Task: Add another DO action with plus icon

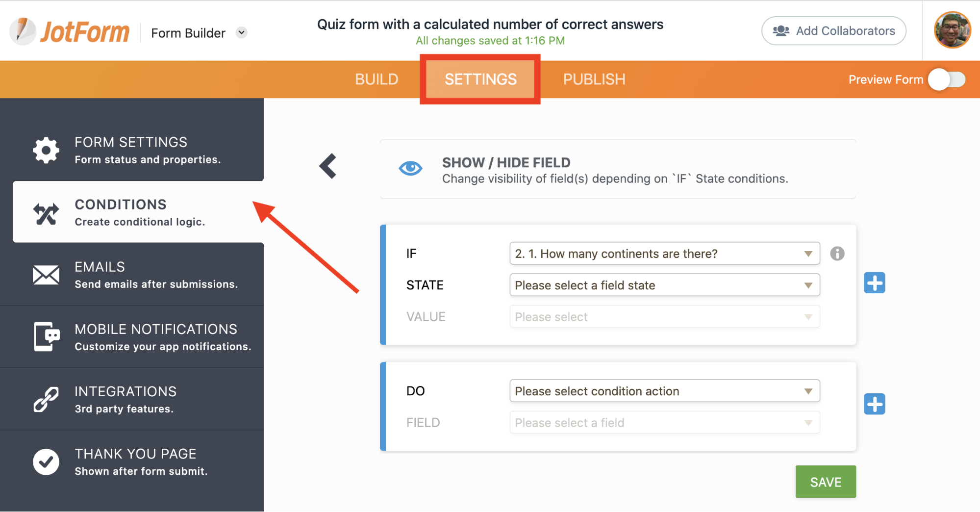Action: coord(874,404)
